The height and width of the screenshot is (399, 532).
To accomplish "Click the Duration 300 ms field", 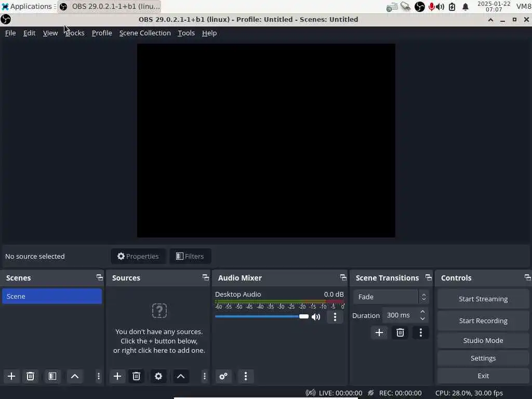I will coord(405,315).
